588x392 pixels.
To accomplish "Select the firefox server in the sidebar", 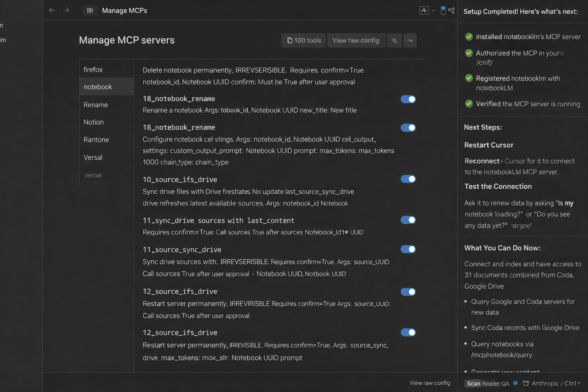I will click(x=93, y=70).
